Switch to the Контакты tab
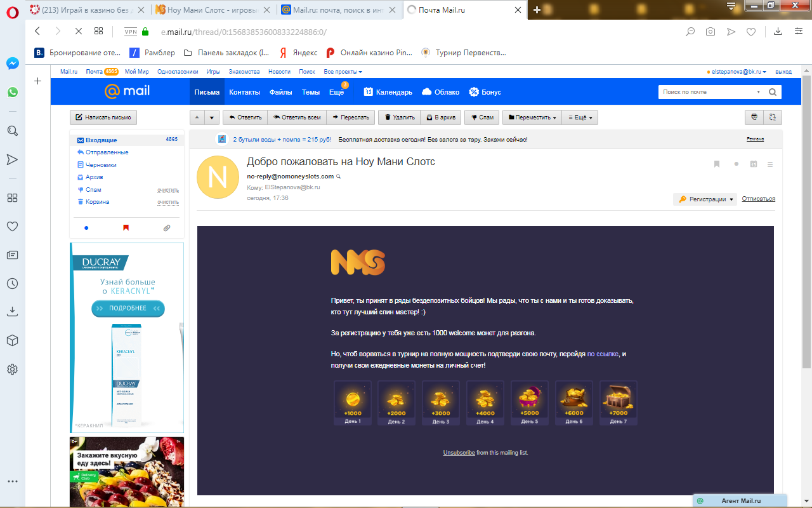This screenshot has width=812, height=508. (x=244, y=92)
